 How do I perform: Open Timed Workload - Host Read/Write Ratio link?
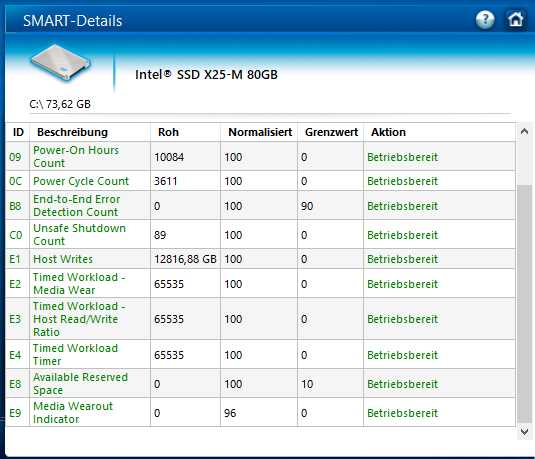coord(79,319)
